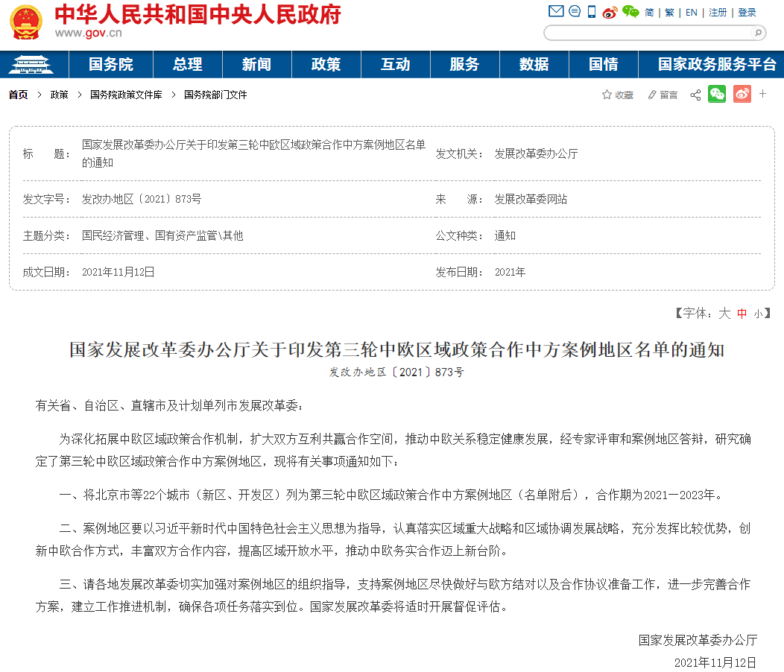This screenshot has height=672, width=784.
Task: Open the Weibo icon in top header
Action: click(610, 12)
